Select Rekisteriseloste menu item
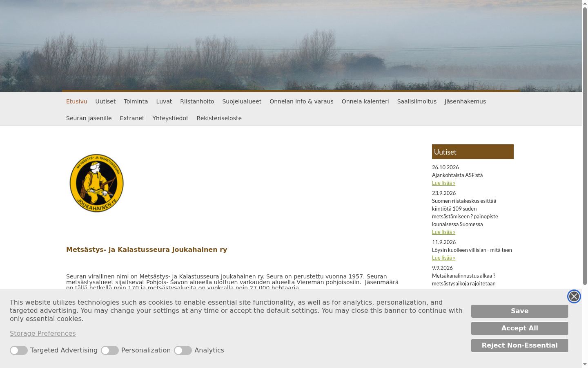 tap(219, 118)
